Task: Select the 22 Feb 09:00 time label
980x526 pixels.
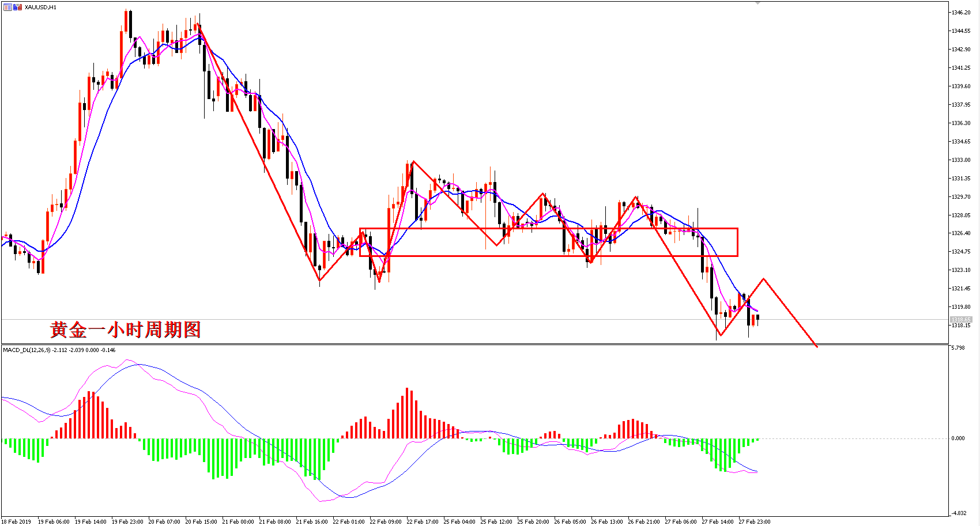Action: click(386, 521)
